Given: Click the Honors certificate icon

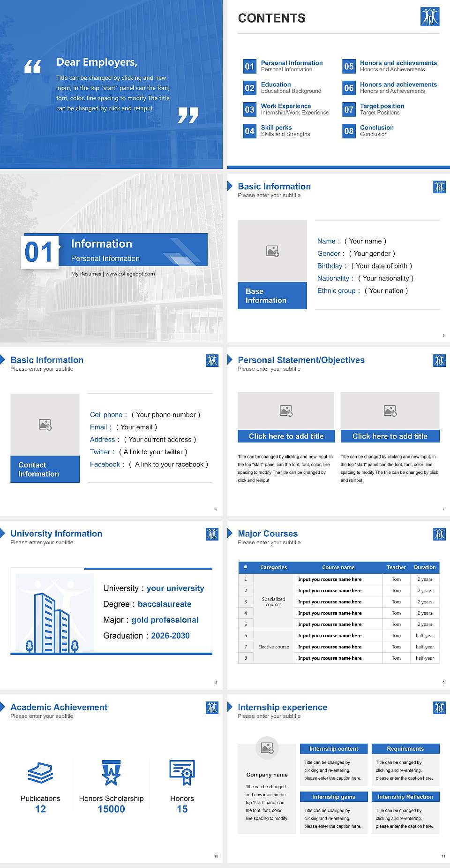Looking at the screenshot, I should pyautogui.click(x=182, y=773).
